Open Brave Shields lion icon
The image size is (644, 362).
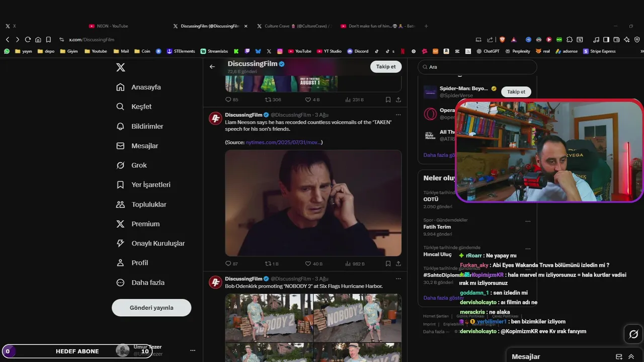click(502, 40)
